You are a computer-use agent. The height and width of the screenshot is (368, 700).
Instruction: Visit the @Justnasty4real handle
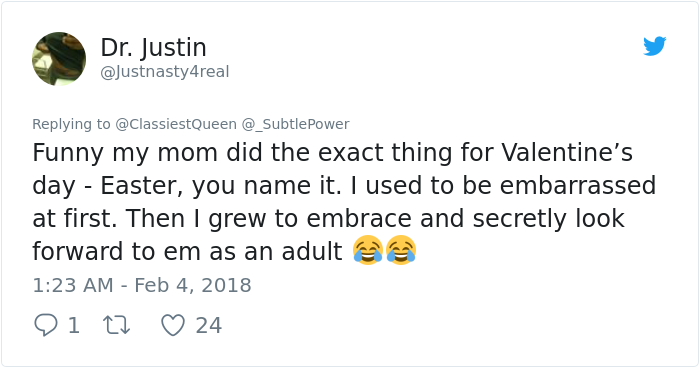(x=165, y=71)
